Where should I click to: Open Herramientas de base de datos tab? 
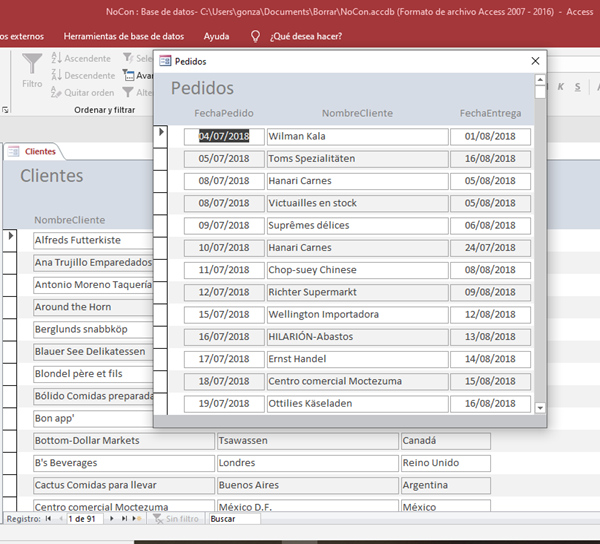click(x=123, y=36)
